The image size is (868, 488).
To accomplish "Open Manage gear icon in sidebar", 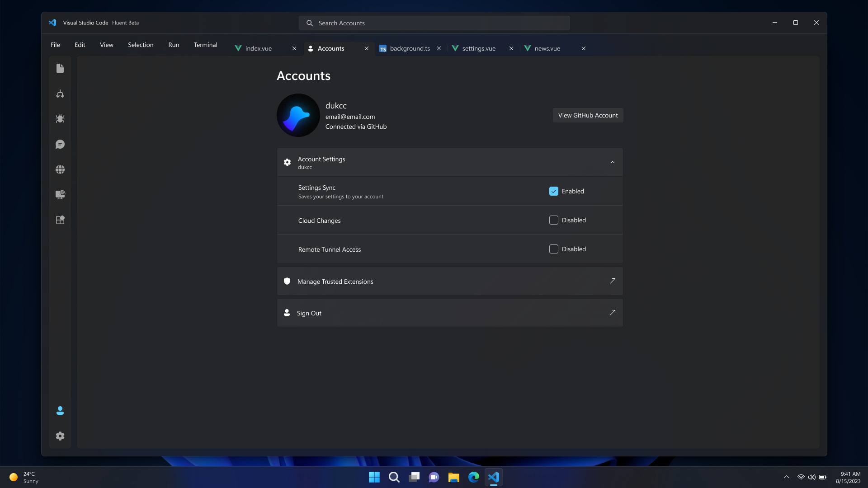I will pyautogui.click(x=60, y=436).
